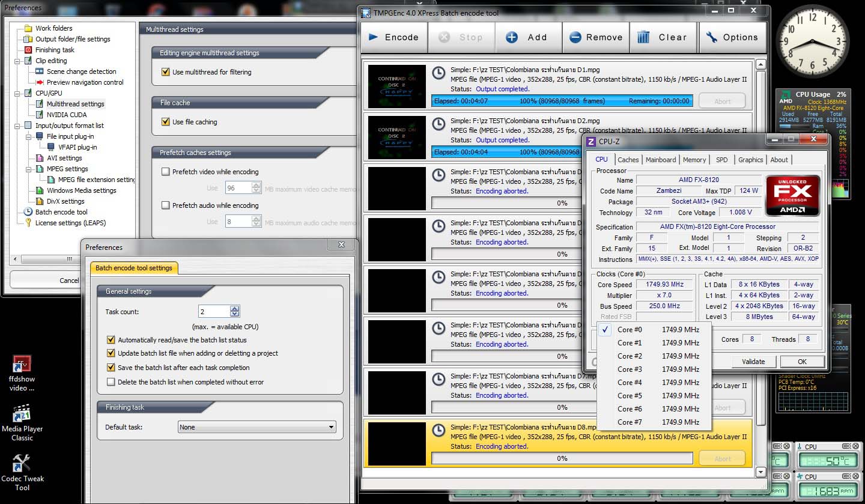The height and width of the screenshot is (504, 865).
Task: Start encoding with the Encode button
Action: tap(394, 37)
